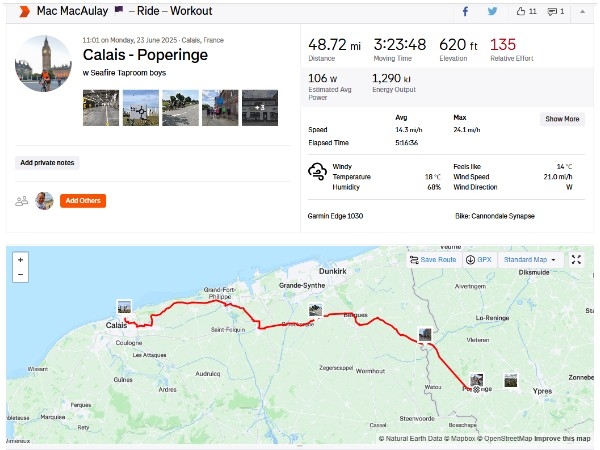Open the first ride photo thumbnail
600x450 pixels.
click(101, 108)
